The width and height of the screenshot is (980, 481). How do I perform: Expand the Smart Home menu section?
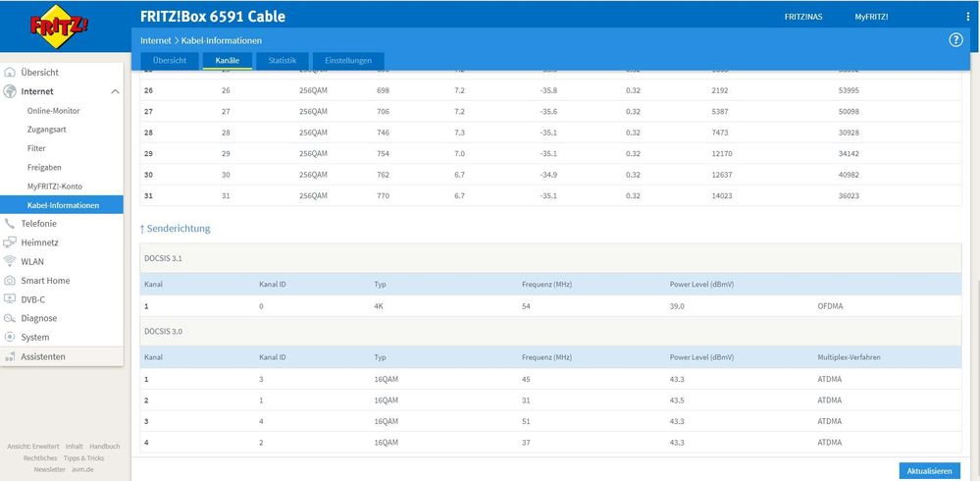45,281
